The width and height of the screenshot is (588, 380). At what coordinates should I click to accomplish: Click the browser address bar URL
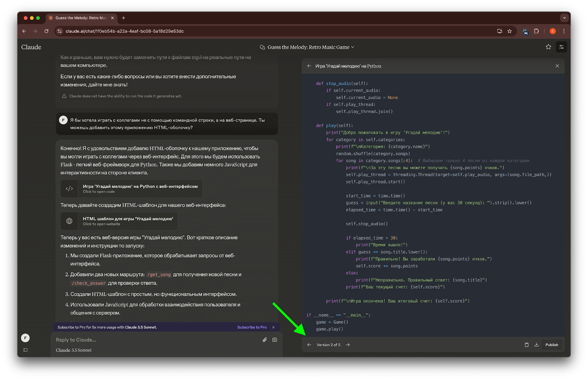pos(125,31)
